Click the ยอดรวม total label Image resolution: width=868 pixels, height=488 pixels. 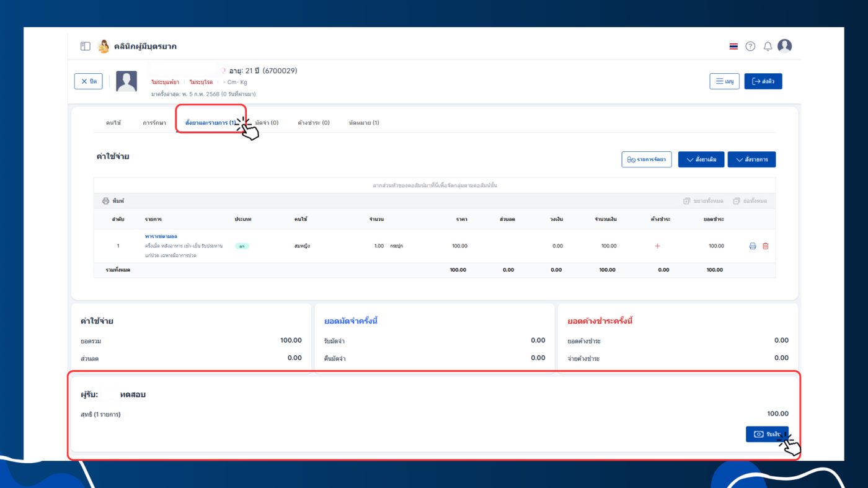(91, 341)
